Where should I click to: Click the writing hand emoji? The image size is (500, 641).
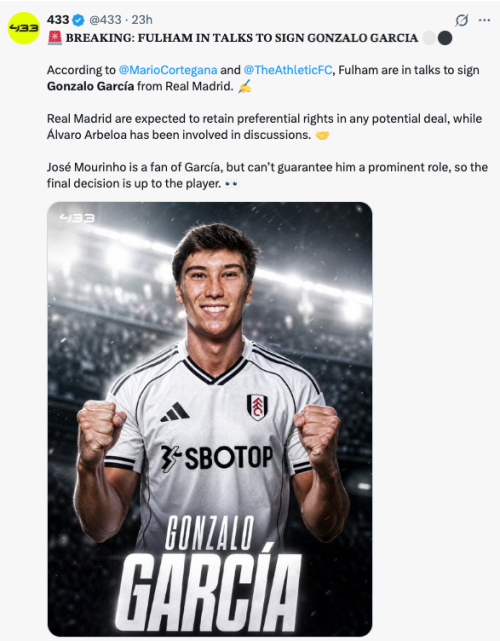[x=244, y=86]
